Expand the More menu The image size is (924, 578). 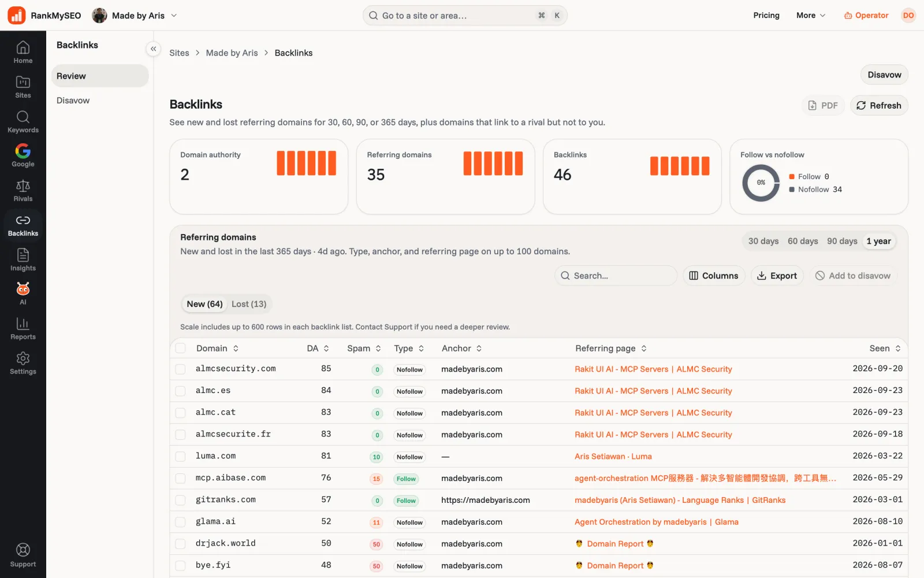pyautogui.click(x=811, y=16)
